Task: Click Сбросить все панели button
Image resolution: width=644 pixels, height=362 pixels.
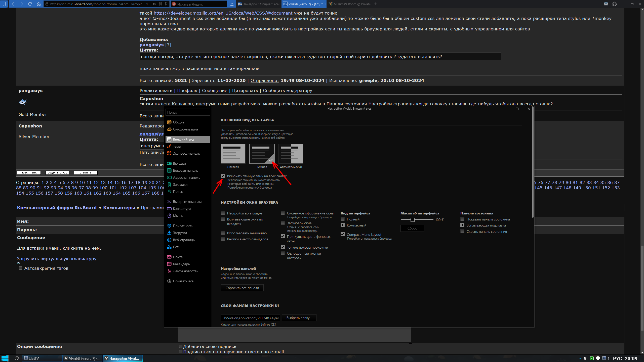Action: [242, 288]
